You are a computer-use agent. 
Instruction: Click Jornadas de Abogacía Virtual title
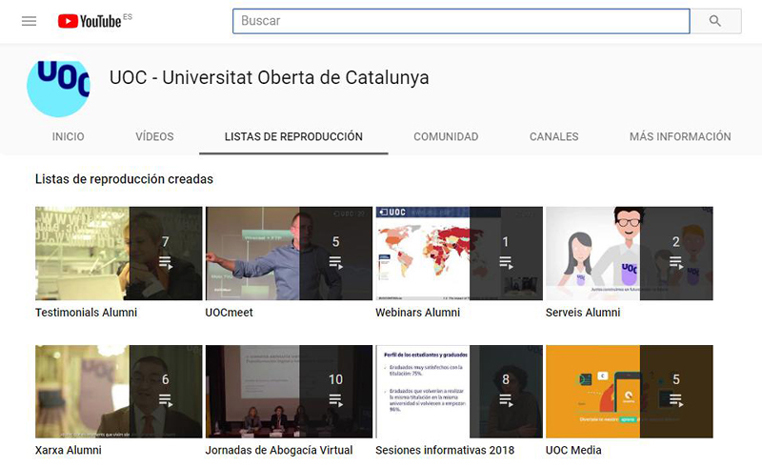pos(279,451)
